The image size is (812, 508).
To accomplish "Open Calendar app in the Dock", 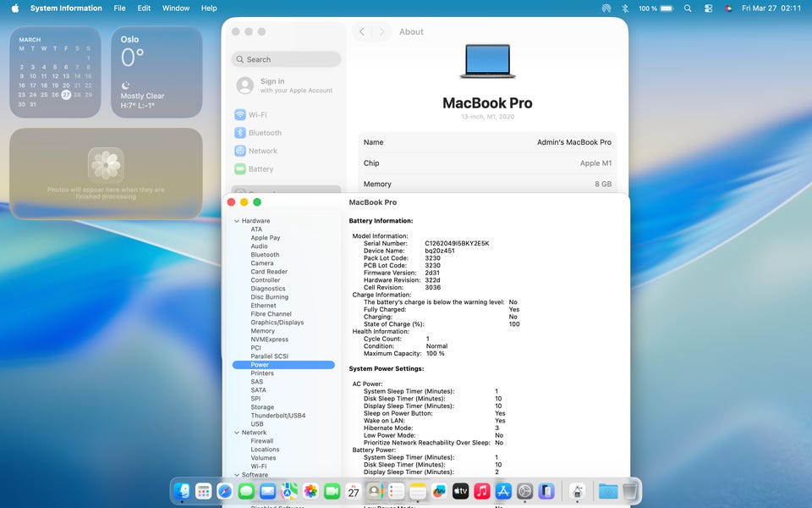I will [354, 490].
